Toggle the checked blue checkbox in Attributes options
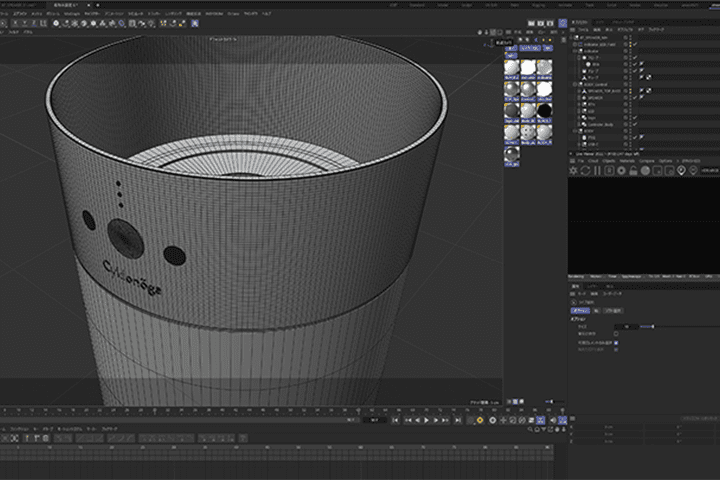Image resolution: width=720 pixels, height=480 pixels. point(616,343)
